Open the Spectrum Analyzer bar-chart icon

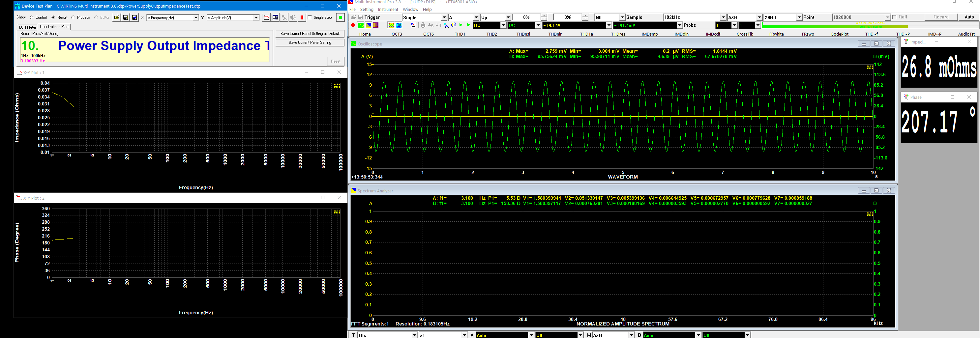pos(369,25)
